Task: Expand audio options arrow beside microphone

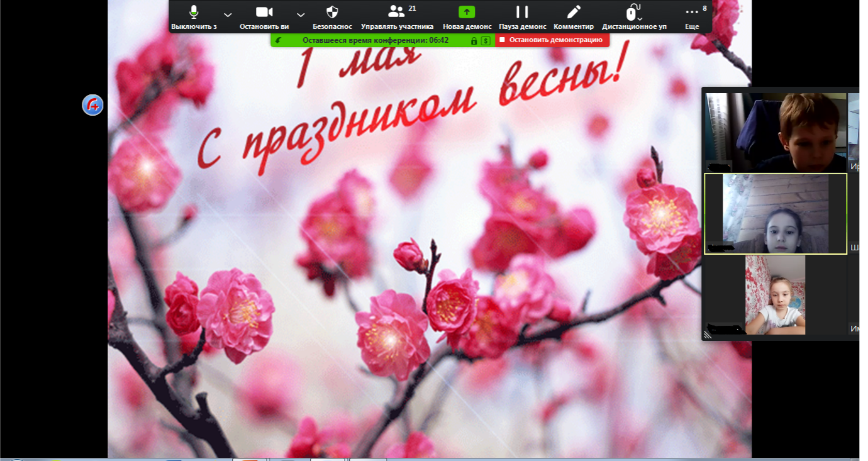Action: click(x=228, y=15)
